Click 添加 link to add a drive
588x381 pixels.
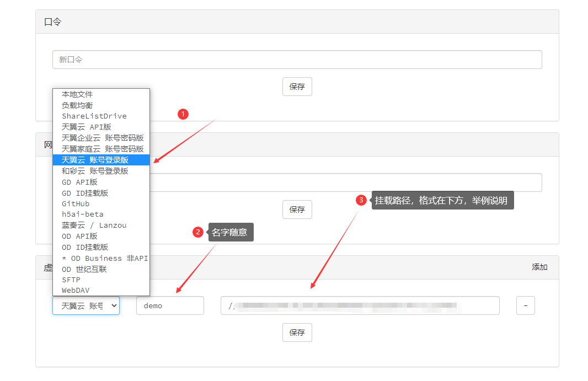coord(539,267)
